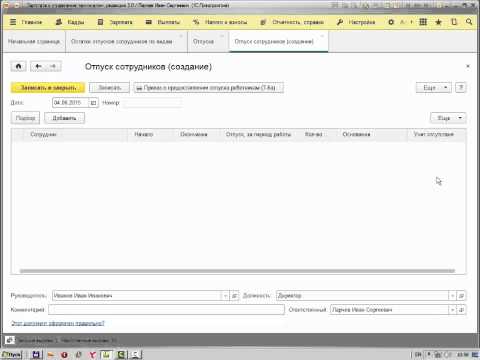The image size is (480, 360).
Task: Switch to Остатки отпусков сотрудников по видам tab
Action: (x=122, y=42)
